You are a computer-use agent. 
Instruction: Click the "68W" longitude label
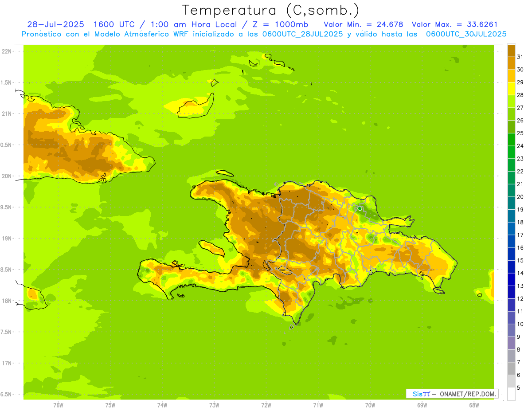[x=474, y=405]
